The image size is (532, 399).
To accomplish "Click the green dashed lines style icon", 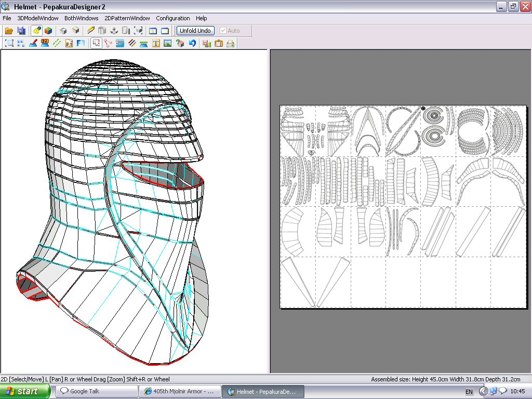I will (x=57, y=43).
